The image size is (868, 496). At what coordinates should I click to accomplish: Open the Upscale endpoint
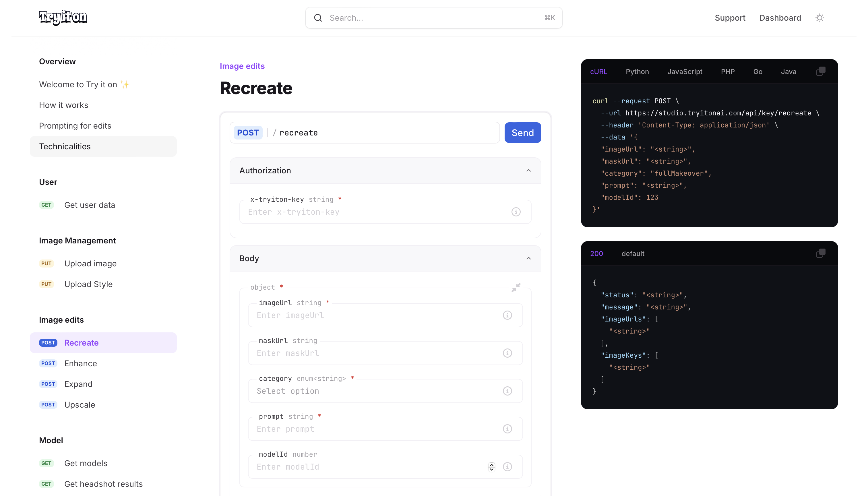point(103,405)
